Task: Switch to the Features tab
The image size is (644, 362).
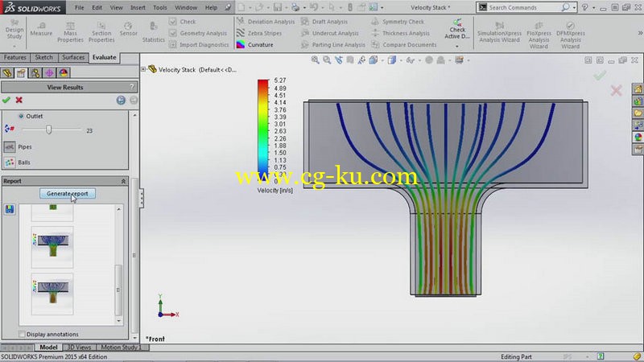Action: click(x=14, y=57)
